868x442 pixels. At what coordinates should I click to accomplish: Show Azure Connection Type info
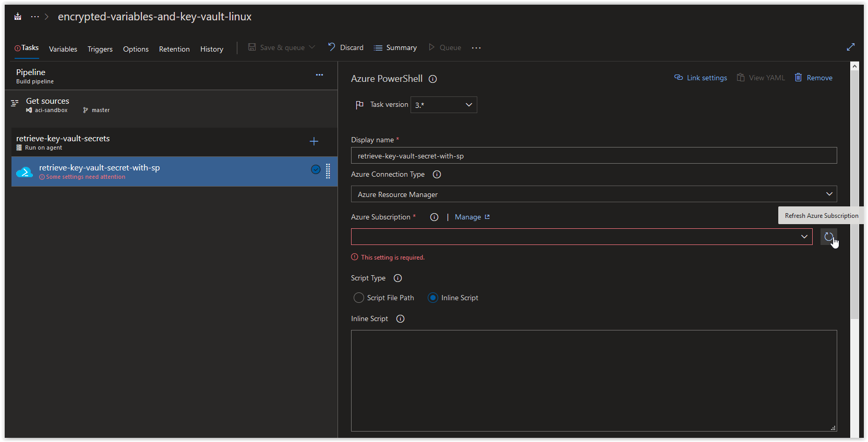point(437,175)
